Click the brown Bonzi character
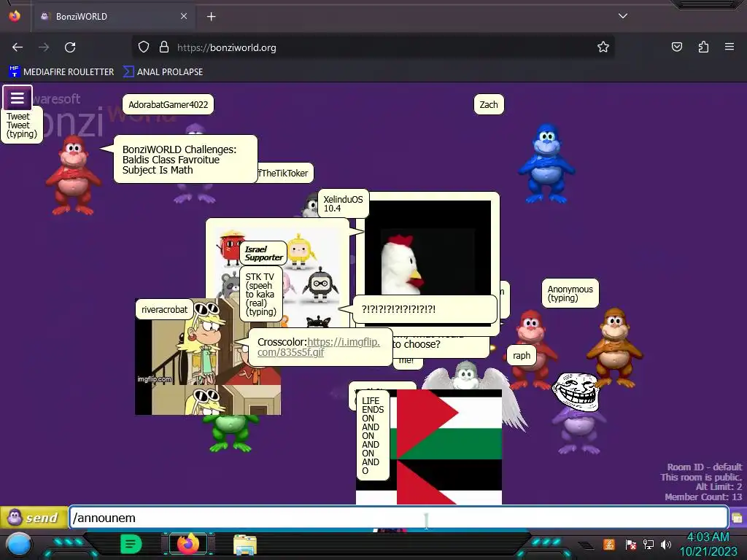747x560 pixels. 614,346
